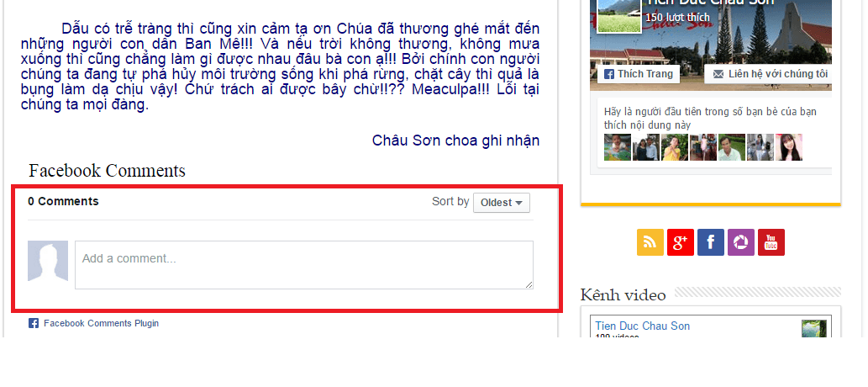Click the Thích Trang like button
The height and width of the screenshot is (387, 868).
tap(639, 74)
